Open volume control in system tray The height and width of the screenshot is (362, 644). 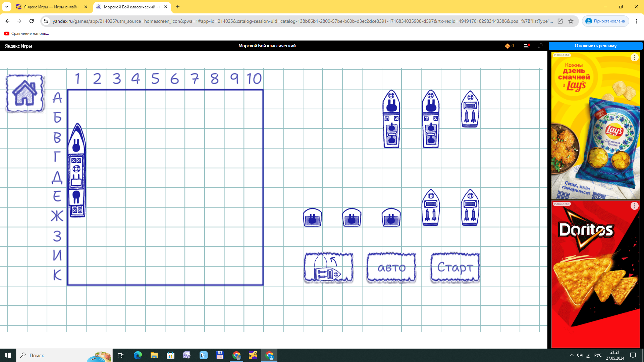(580, 355)
